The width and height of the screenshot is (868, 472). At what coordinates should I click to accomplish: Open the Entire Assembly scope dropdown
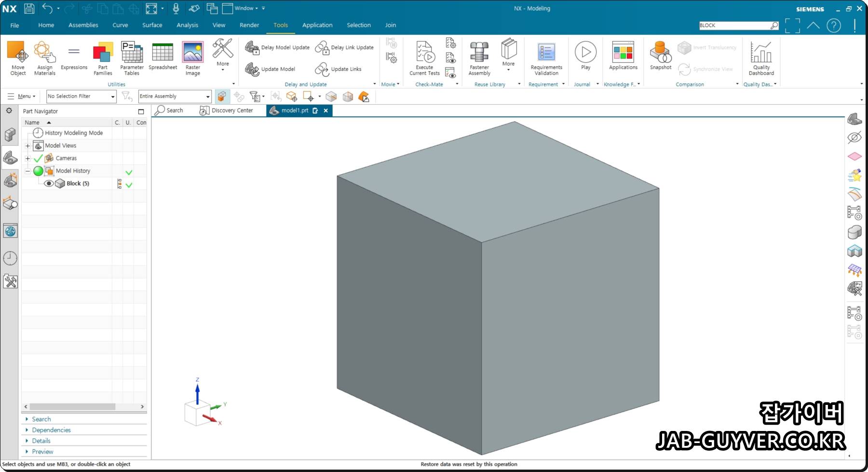[175, 97]
